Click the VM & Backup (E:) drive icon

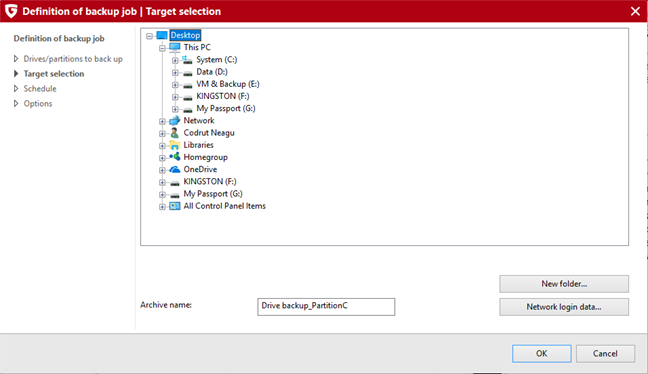coord(188,86)
